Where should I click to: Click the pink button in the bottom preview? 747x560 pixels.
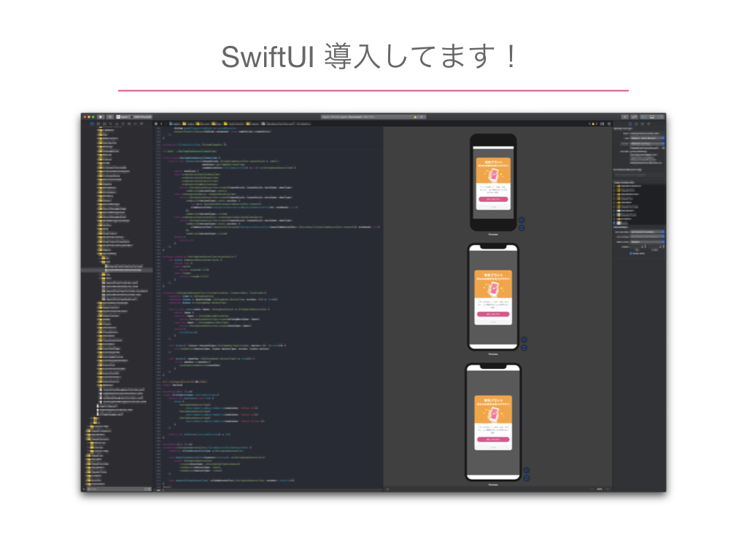[x=493, y=440]
